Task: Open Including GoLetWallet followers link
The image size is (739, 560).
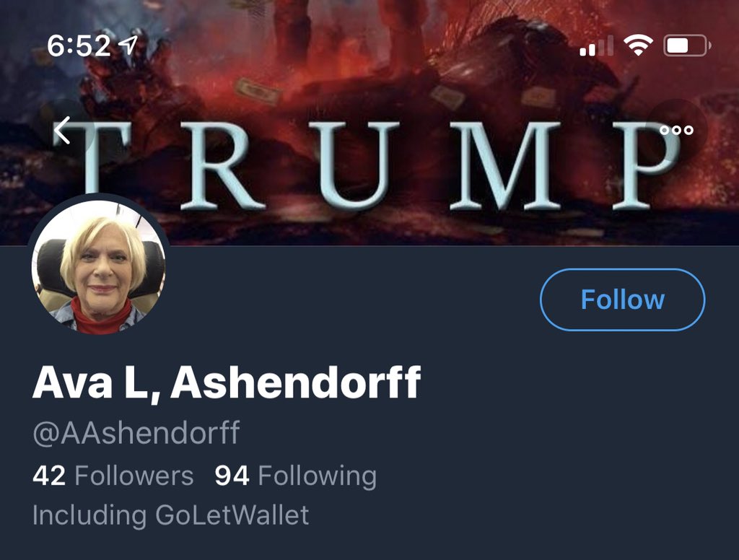Action: coord(170,515)
